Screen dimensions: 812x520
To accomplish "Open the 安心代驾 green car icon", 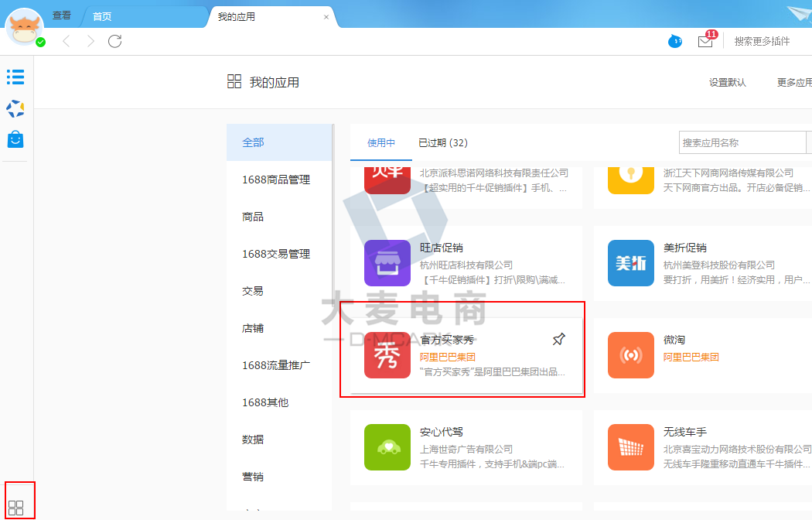I will point(387,447).
